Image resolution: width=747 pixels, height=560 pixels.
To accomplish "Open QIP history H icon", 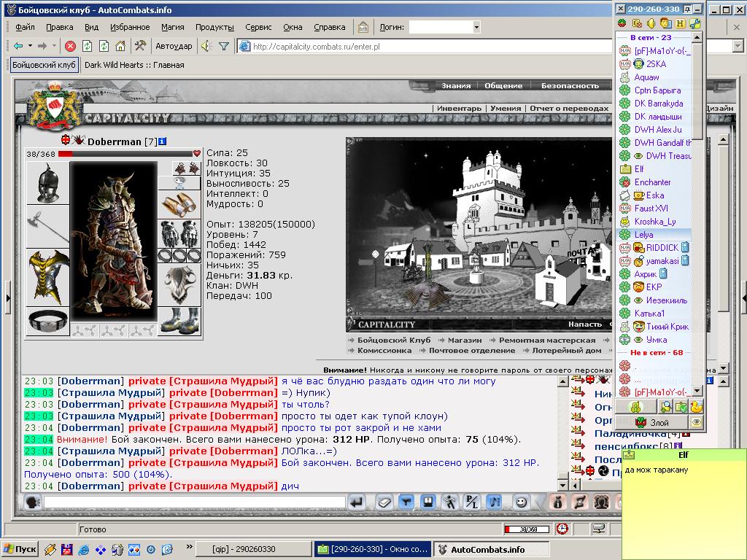I will point(681,23).
